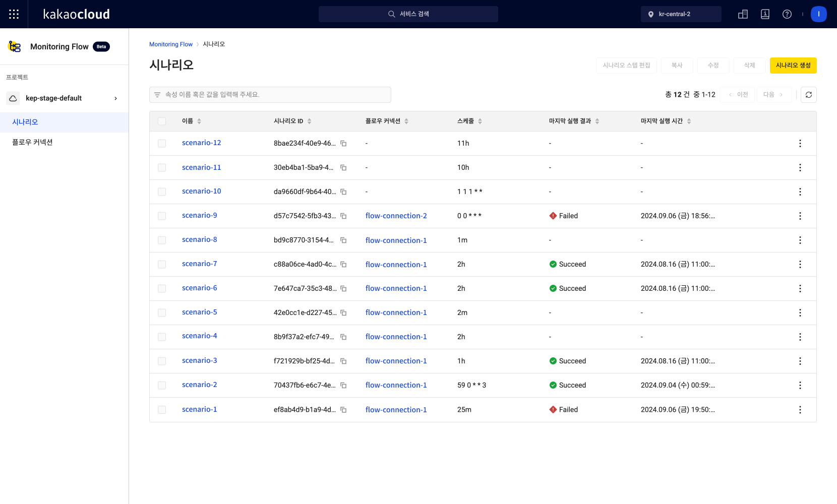The image size is (837, 504).
Task: Check the scenario-11 row checkbox
Action: pyautogui.click(x=162, y=168)
